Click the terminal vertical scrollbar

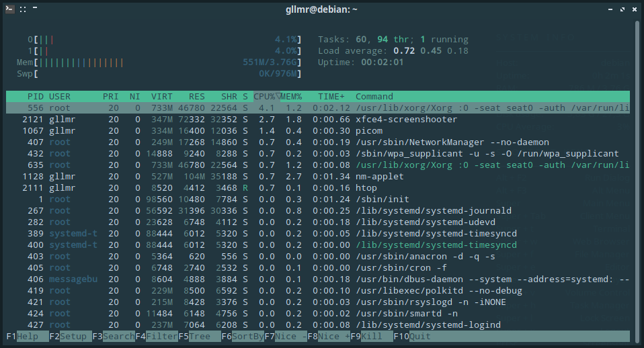tap(637, 181)
